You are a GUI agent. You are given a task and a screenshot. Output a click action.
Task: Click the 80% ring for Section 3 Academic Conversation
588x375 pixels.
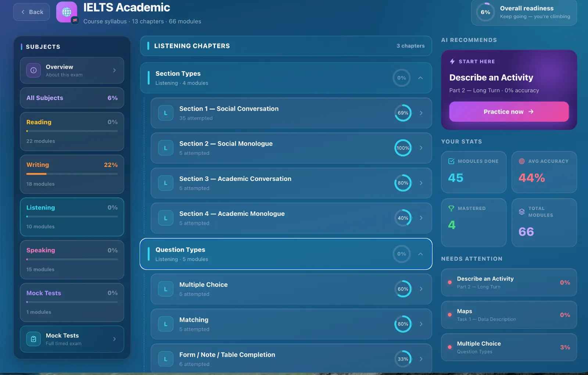[x=403, y=183]
